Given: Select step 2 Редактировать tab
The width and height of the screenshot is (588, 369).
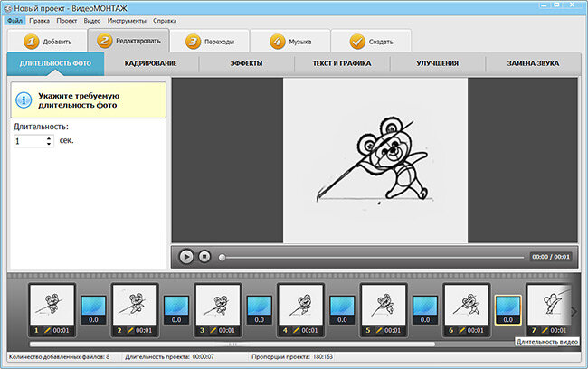Looking at the screenshot, I should click(x=128, y=41).
